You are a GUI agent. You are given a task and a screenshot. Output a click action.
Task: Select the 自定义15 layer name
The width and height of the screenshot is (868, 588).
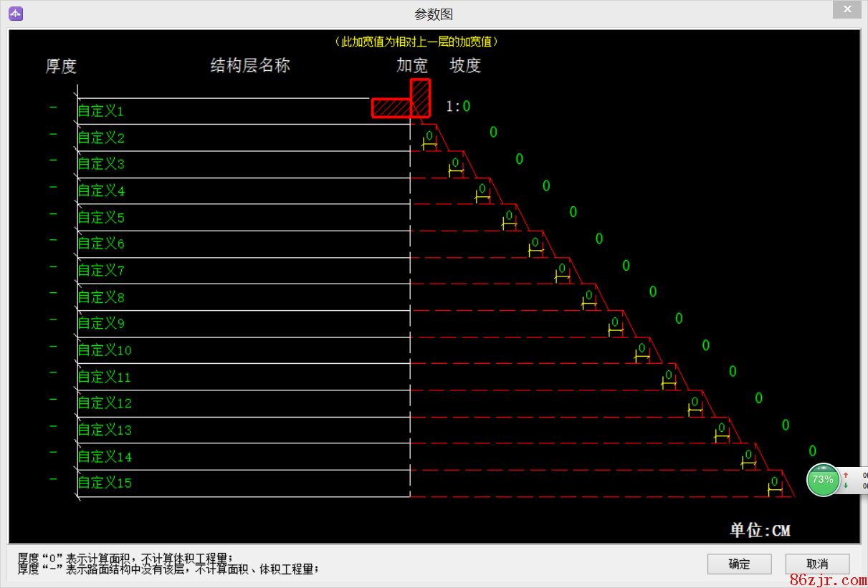point(105,483)
